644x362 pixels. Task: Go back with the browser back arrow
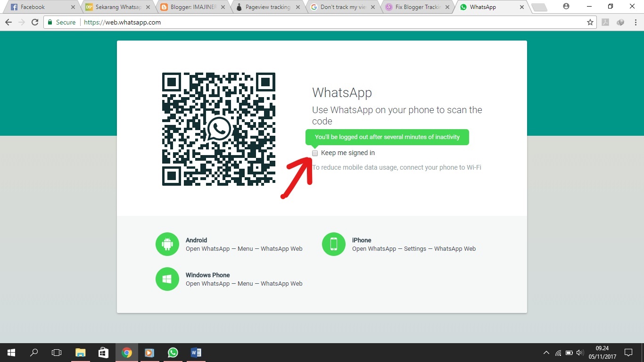[8, 22]
